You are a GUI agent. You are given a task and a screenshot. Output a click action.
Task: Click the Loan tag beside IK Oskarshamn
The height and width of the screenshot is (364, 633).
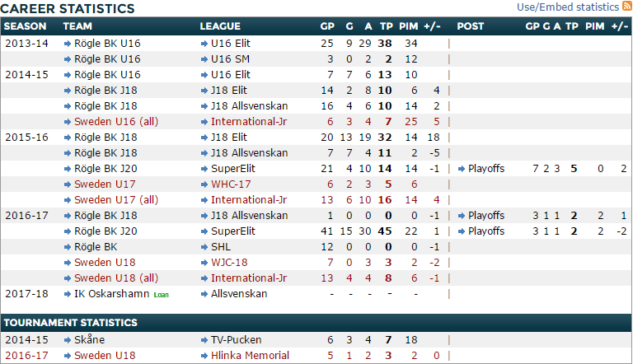[160, 295]
